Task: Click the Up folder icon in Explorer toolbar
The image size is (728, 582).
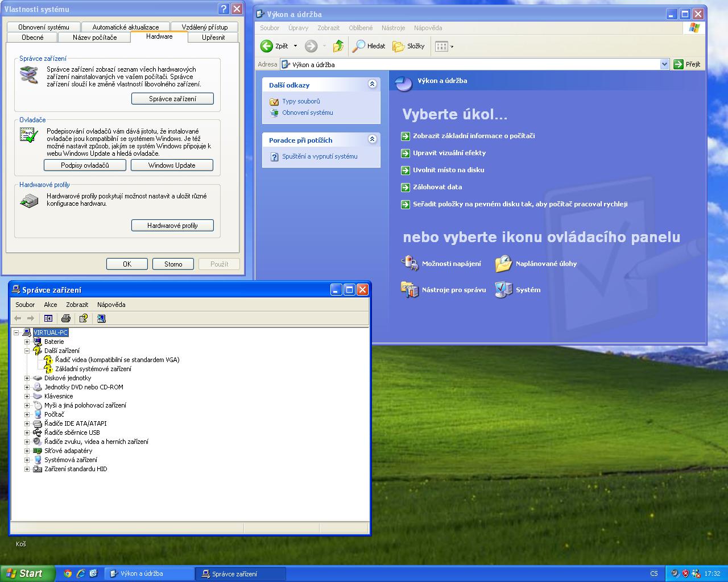Action: pos(338,46)
